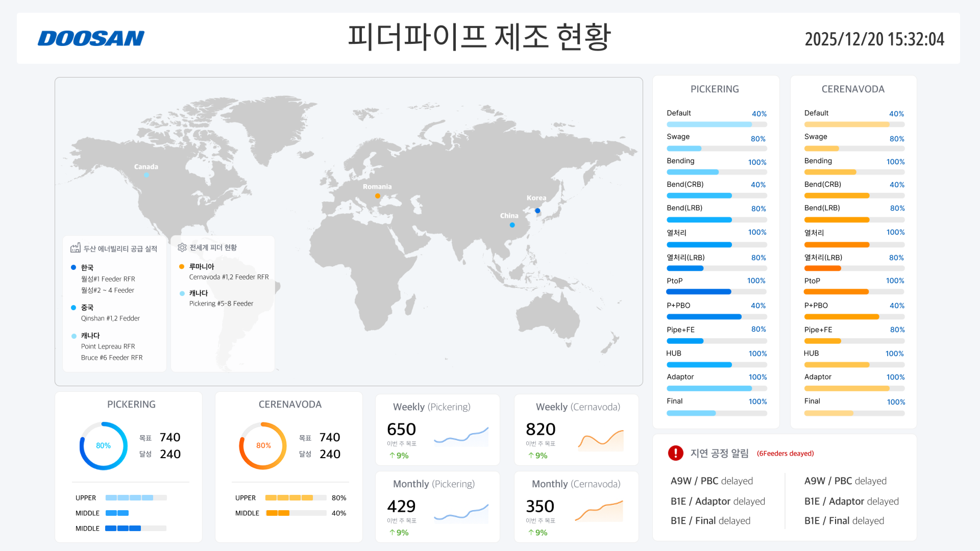Viewport: 980px width, 551px height.
Task: Select the Canada marker dot on the map
Action: click(x=146, y=175)
